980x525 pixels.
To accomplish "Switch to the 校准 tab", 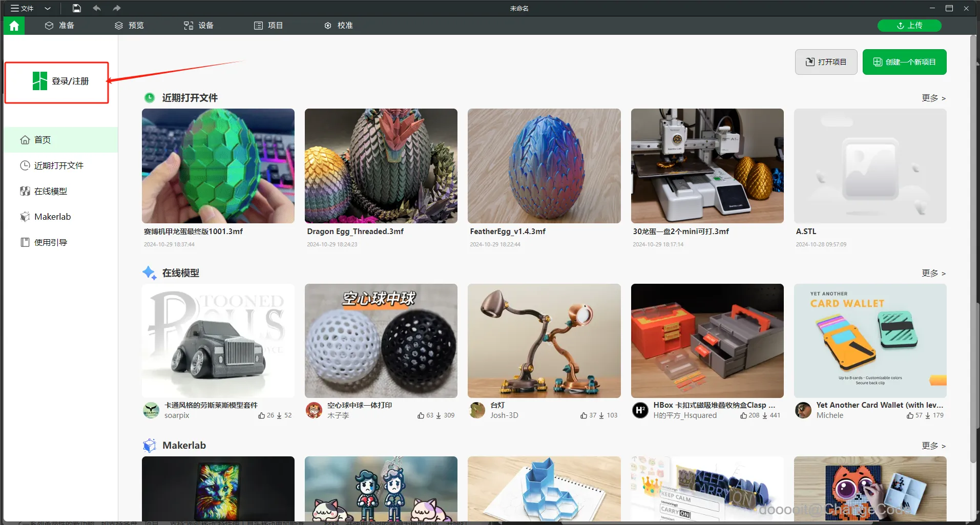I will pos(339,26).
